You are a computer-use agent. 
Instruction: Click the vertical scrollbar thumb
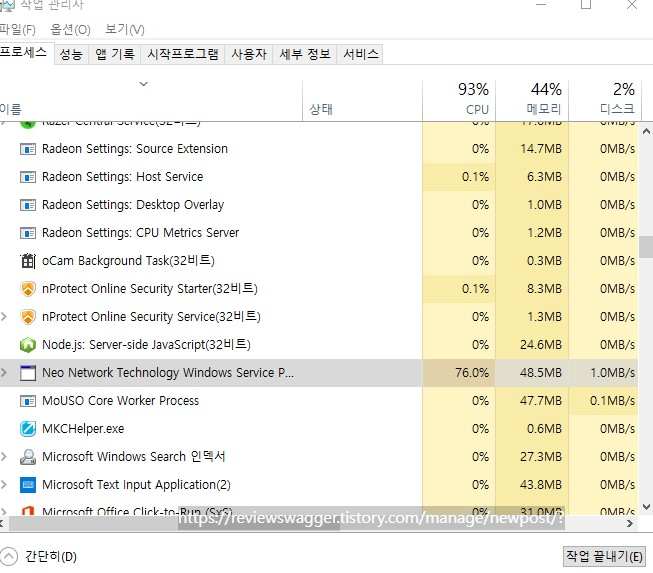(x=646, y=247)
